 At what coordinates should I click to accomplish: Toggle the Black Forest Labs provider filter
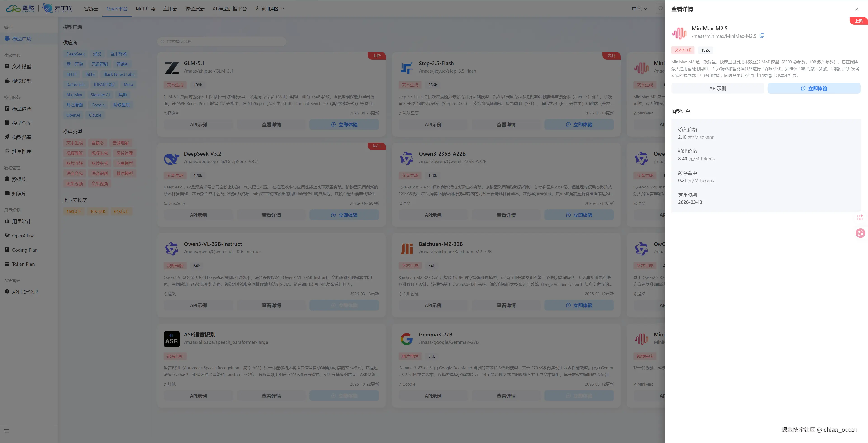(119, 74)
